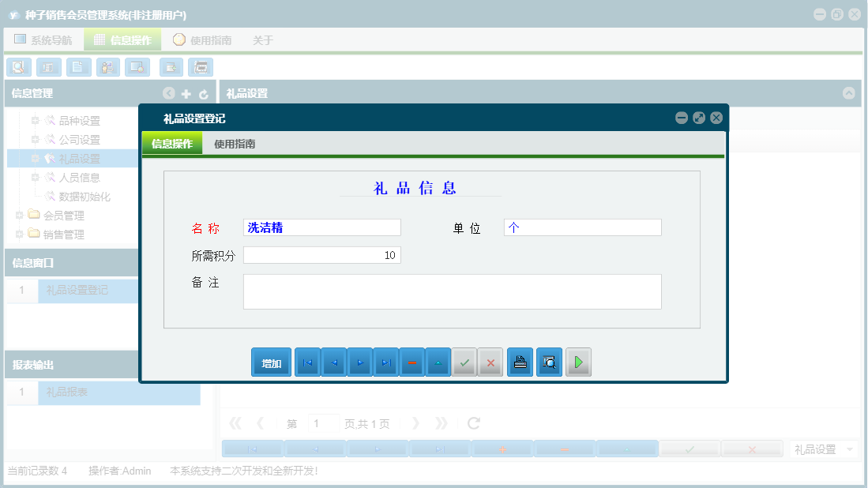Click plus icon in 信息管理 header
This screenshot has height=488, width=868.
186,94
